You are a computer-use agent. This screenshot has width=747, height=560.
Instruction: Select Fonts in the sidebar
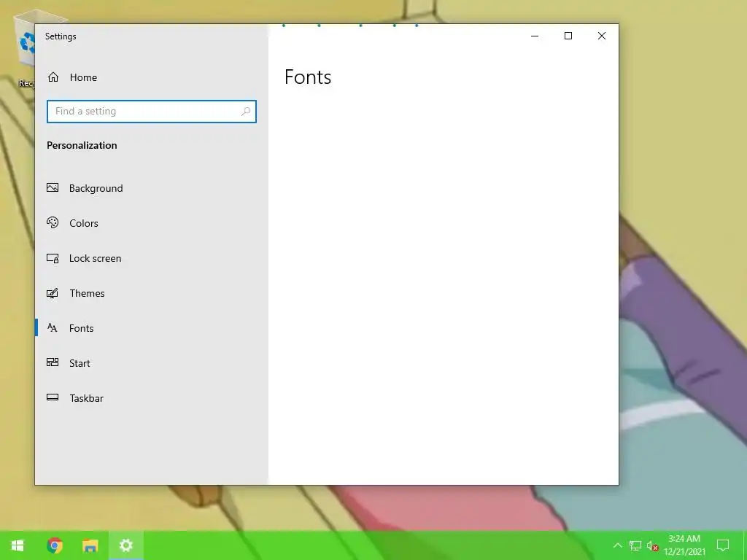[152, 328]
